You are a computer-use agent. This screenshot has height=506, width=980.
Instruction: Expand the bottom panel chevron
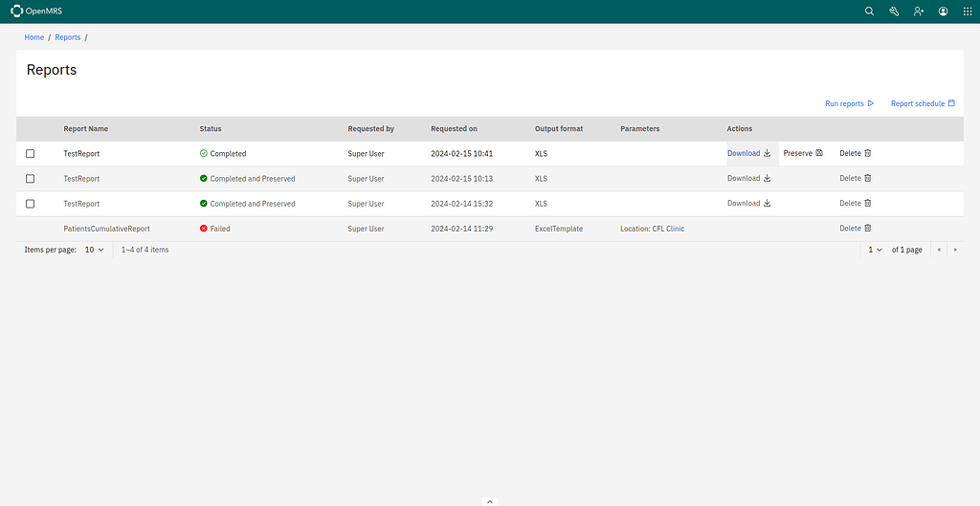click(x=490, y=501)
